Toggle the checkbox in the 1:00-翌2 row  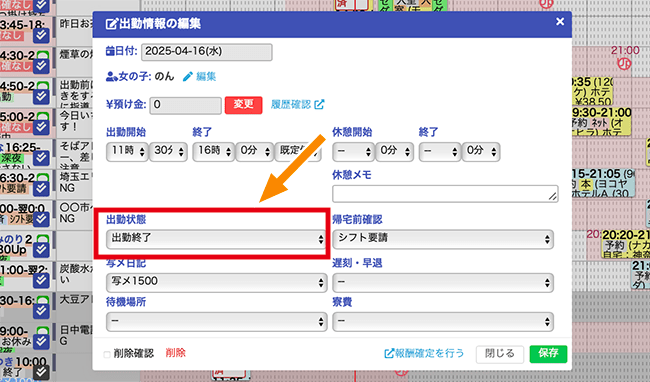(x=41, y=280)
